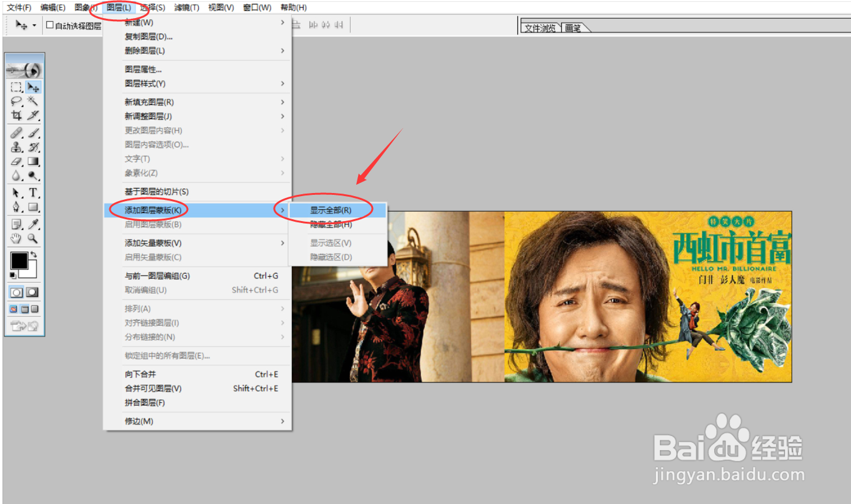This screenshot has height=504, width=851.
Task: Click 添加图层蒙版(K) menu entry
Action: tap(197, 210)
